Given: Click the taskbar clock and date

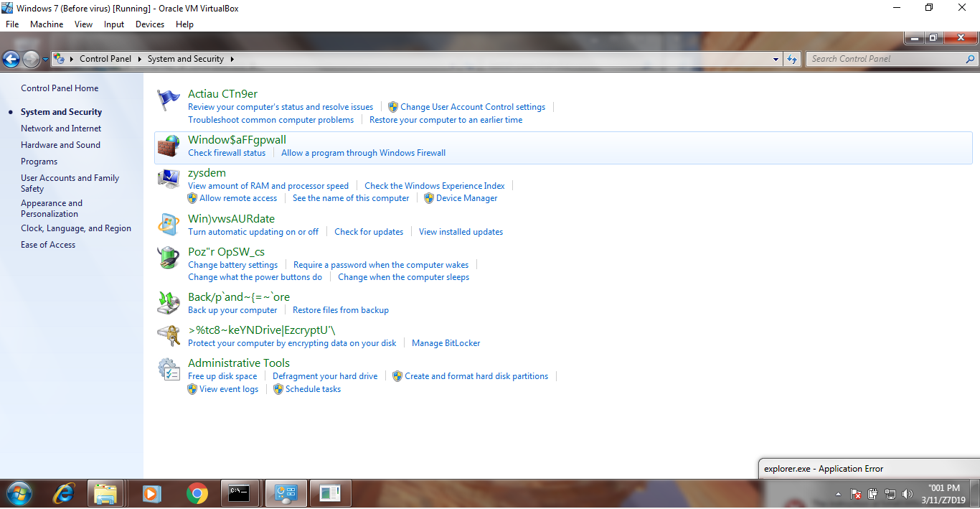Looking at the screenshot, I should coord(943,494).
